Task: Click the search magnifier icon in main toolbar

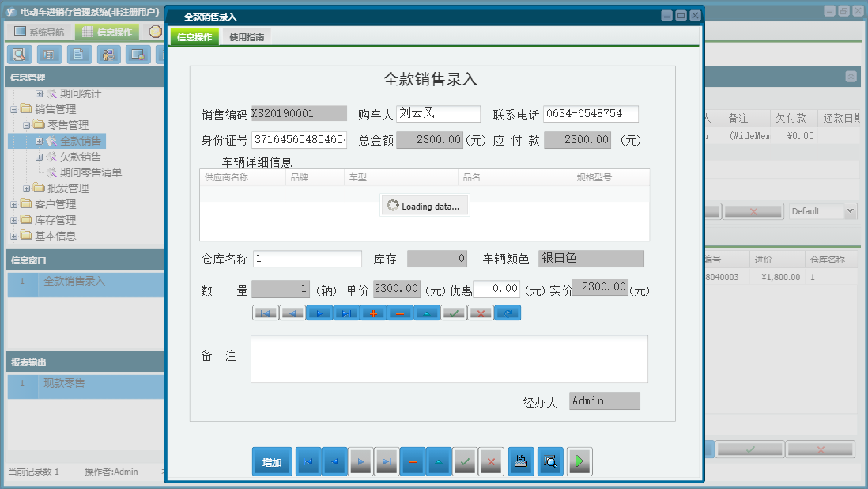Action: [20, 55]
